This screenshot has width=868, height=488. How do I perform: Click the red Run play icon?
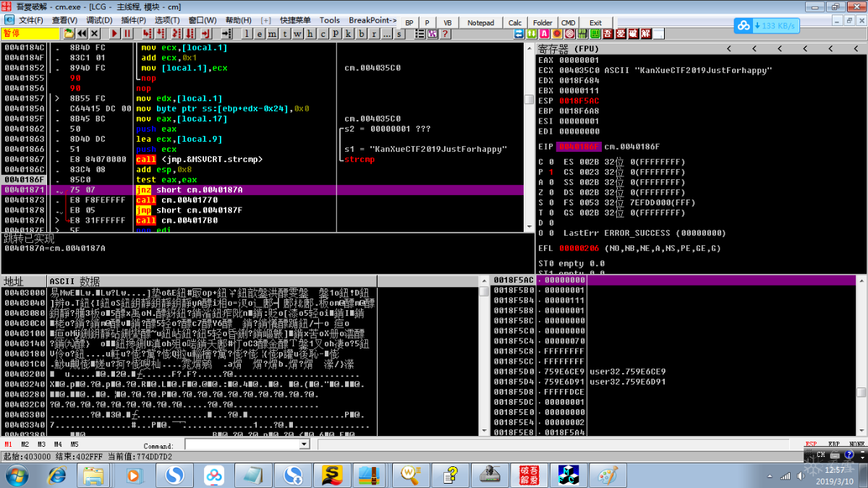[114, 33]
